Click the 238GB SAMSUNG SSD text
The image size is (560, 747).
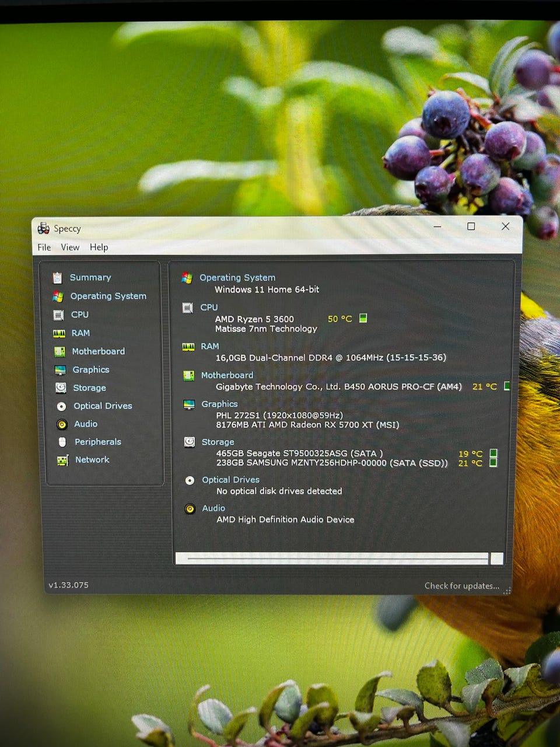click(332, 463)
